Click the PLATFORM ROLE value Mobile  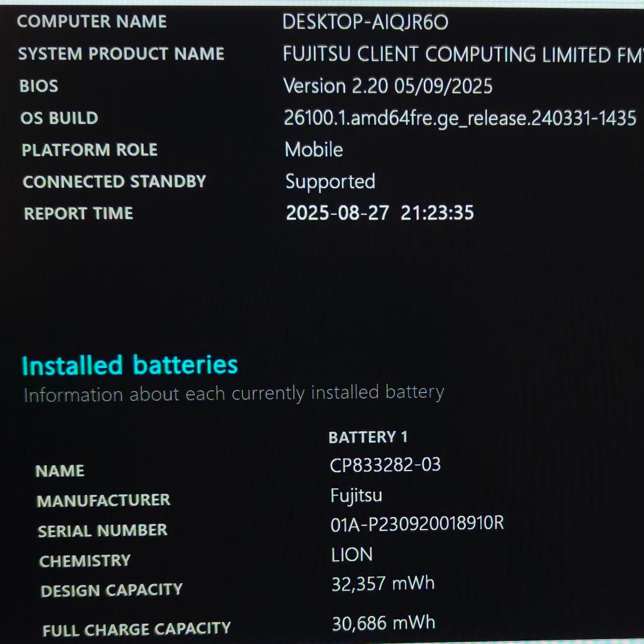pyautogui.click(x=314, y=149)
